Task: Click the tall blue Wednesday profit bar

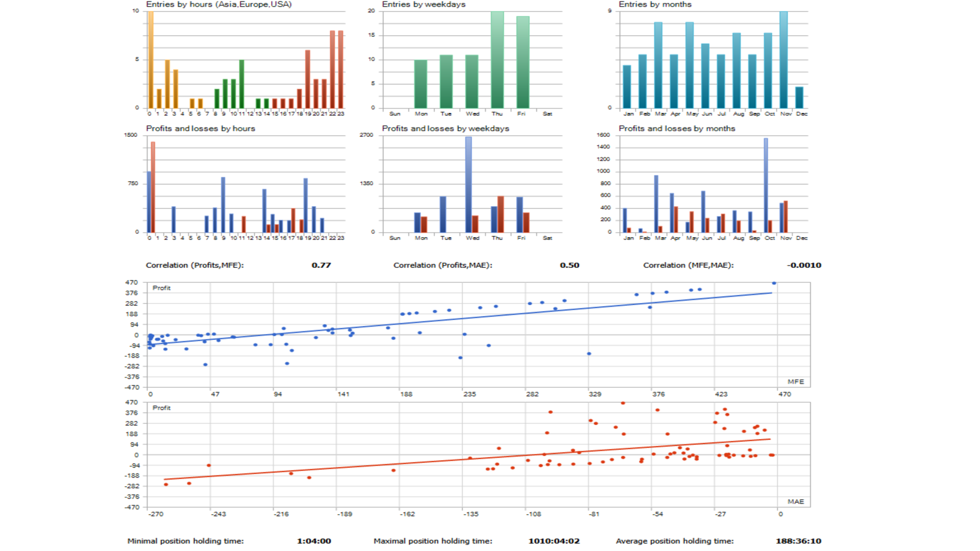Action: pyautogui.click(x=469, y=184)
